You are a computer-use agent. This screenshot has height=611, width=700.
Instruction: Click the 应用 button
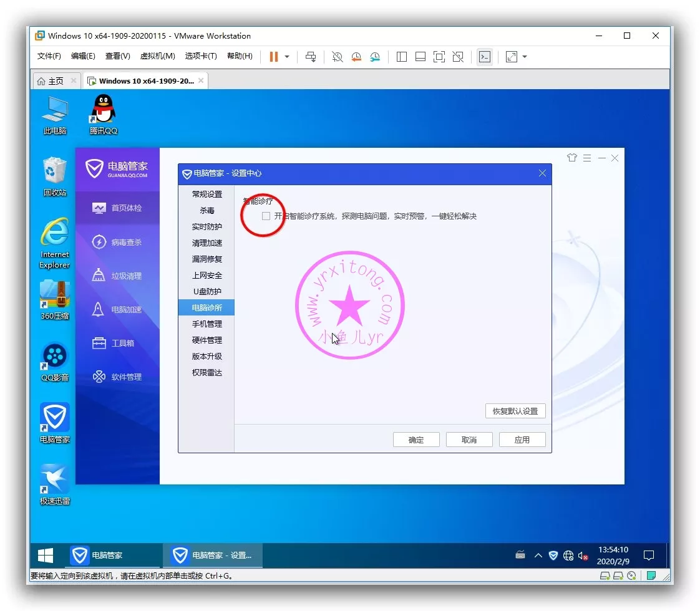(x=522, y=440)
